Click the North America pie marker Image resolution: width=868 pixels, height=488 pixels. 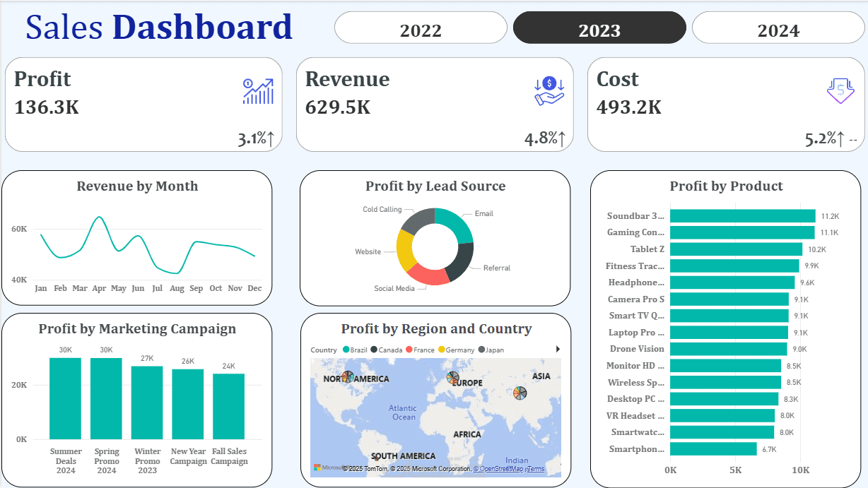click(348, 377)
